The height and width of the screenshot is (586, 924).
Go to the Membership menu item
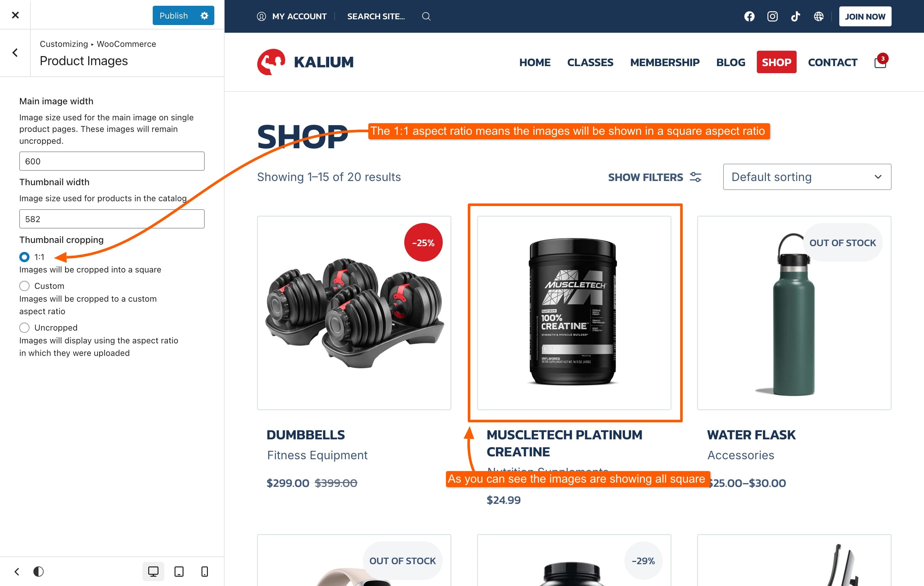[x=664, y=62]
